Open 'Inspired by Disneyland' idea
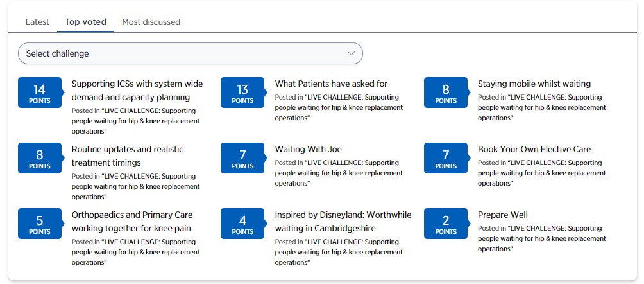 click(343, 222)
